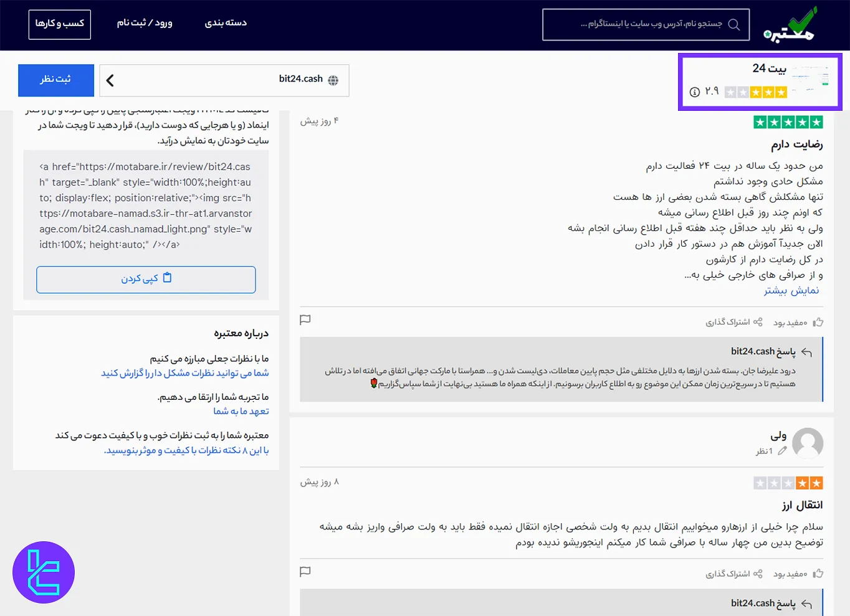
Task: Click the info icon beside the 2.9 rating
Action: (695, 92)
